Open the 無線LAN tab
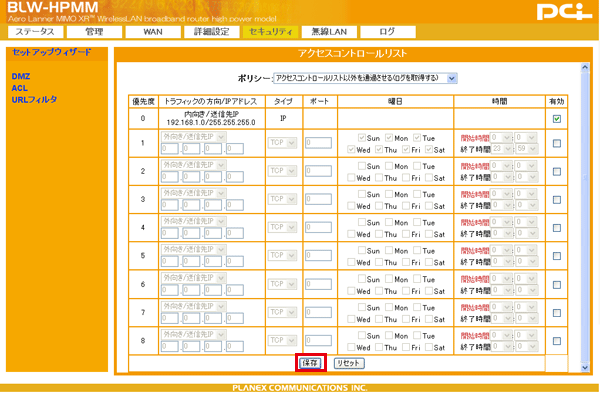 329,32
